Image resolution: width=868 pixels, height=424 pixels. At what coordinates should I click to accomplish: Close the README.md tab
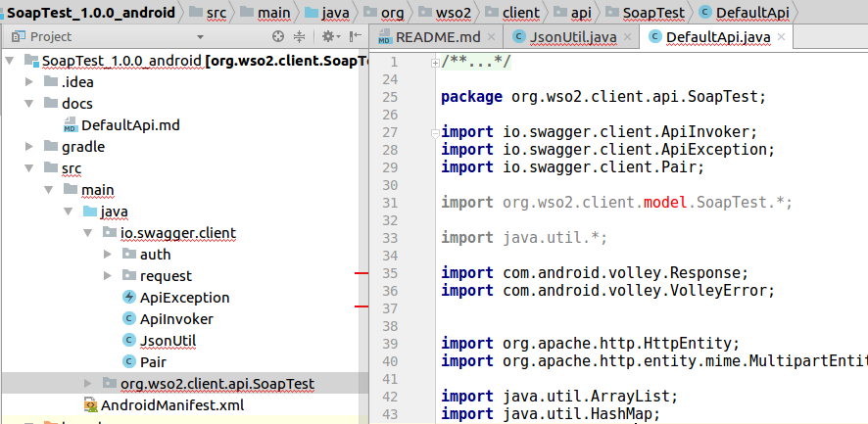(x=491, y=37)
